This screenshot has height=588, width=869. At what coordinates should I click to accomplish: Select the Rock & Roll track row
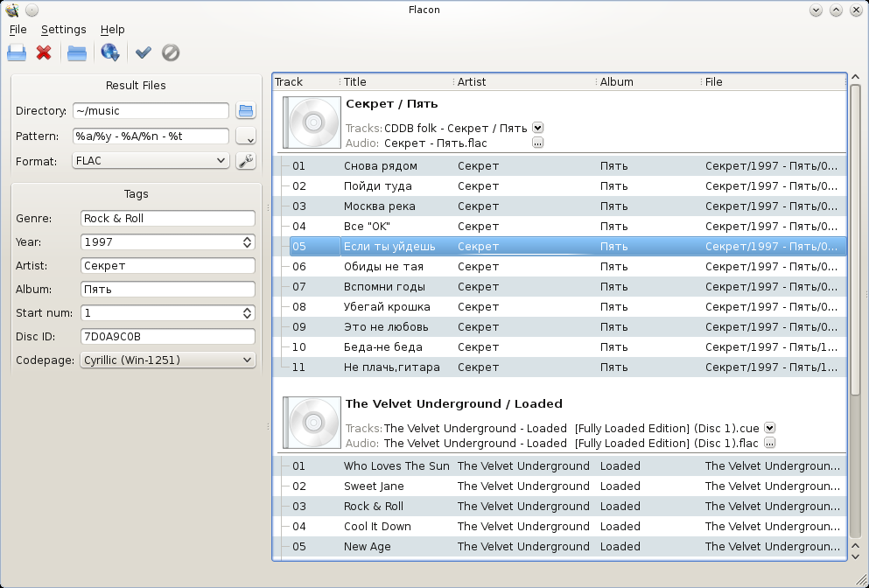pyautogui.click(x=560, y=506)
